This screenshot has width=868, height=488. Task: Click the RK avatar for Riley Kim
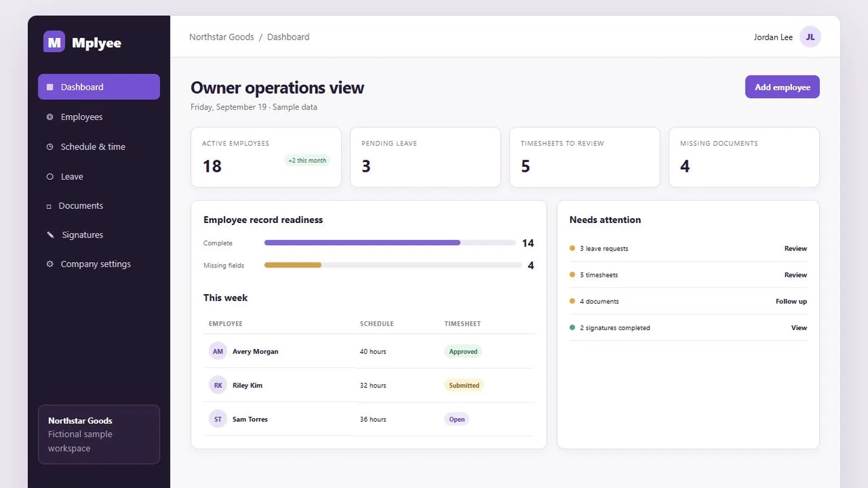218,385
